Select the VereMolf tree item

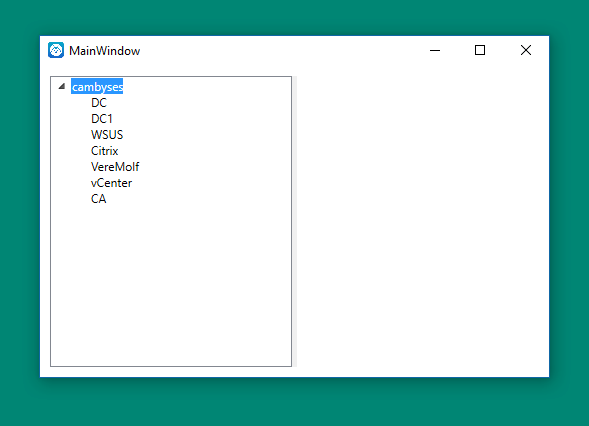[x=115, y=167]
